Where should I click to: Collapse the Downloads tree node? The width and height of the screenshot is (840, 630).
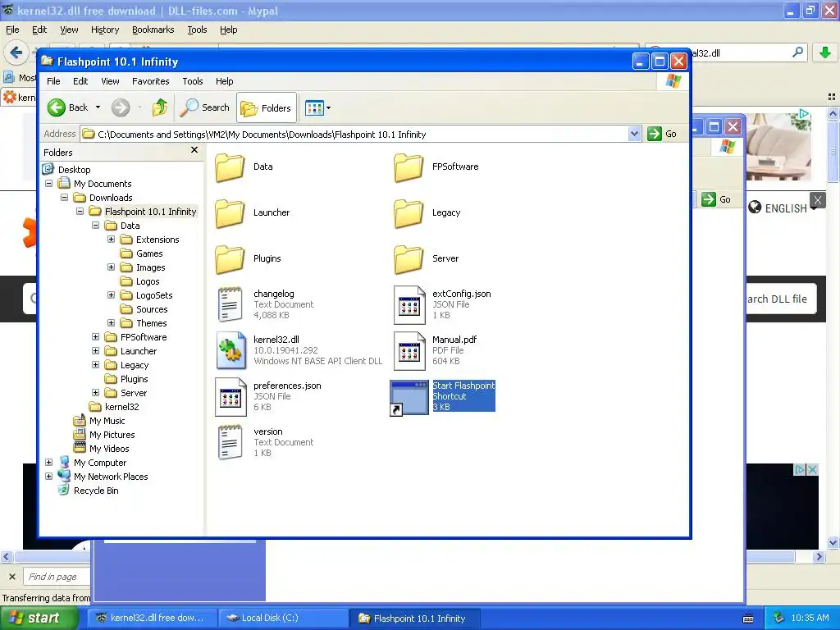64,197
